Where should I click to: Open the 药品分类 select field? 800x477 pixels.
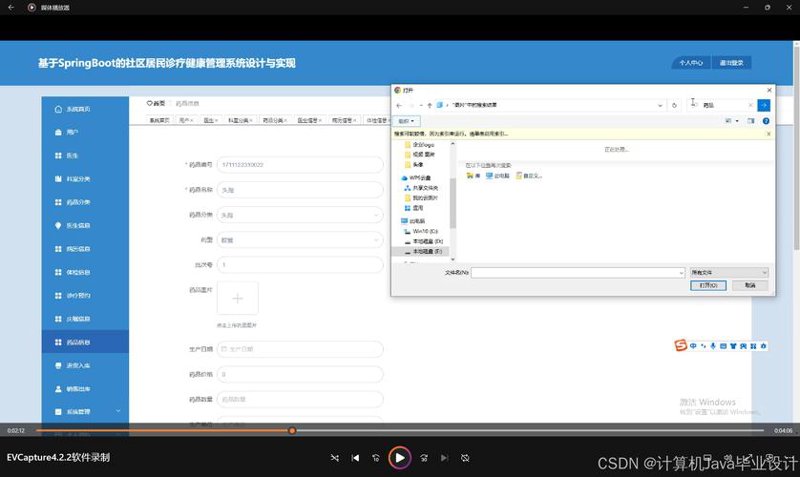tap(300, 215)
